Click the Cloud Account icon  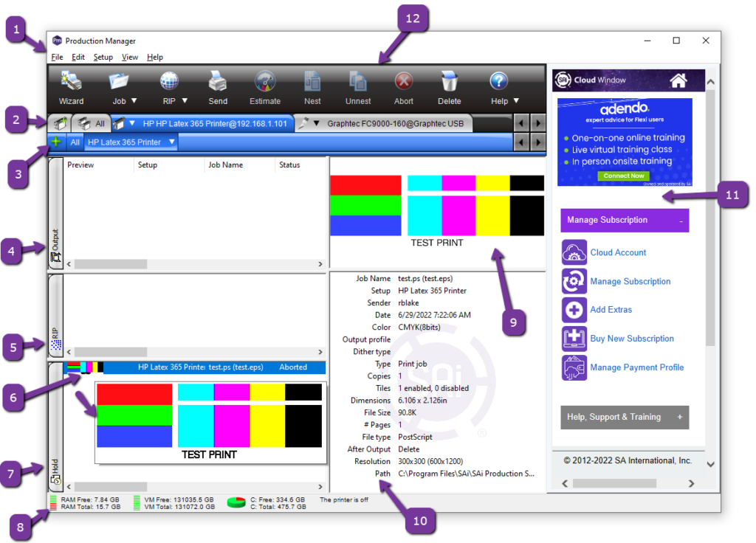tap(574, 252)
